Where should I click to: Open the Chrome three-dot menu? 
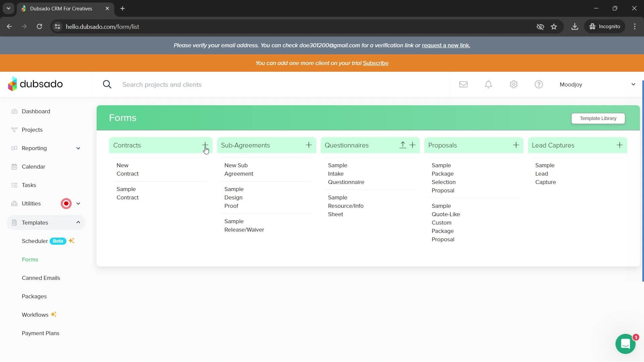point(635,26)
